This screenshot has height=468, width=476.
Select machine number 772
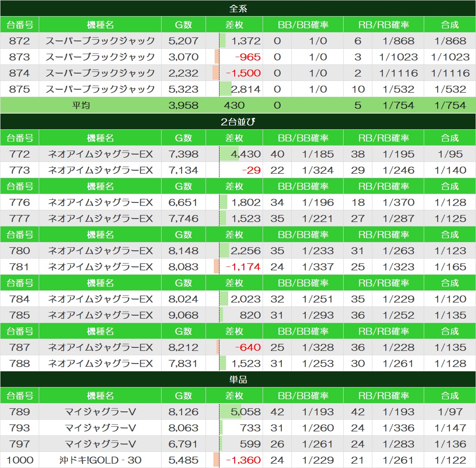click(x=20, y=154)
